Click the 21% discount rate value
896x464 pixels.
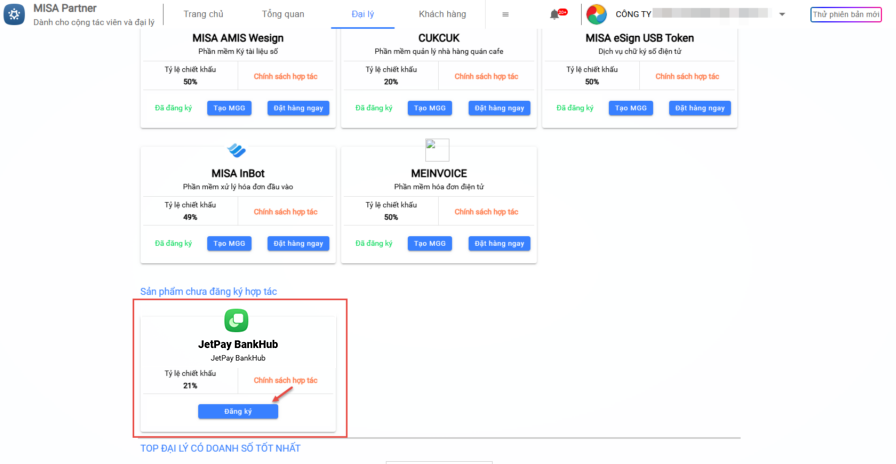click(190, 386)
